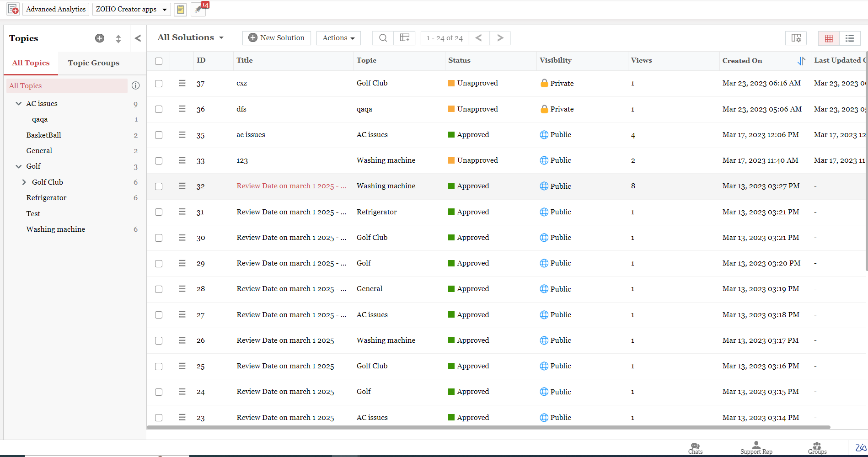The height and width of the screenshot is (457, 868).
Task: Click the All Topics info icon
Action: click(x=135, y=85)
